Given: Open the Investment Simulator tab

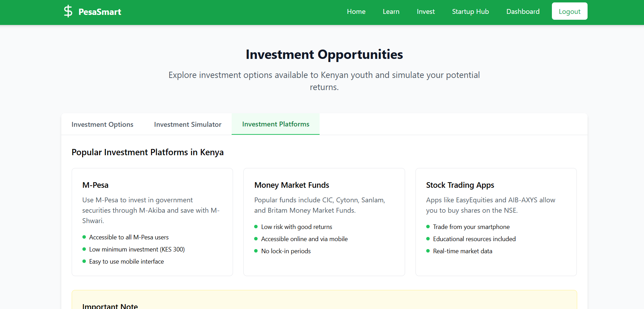Looking at the screenshot, I should point(188,124).
